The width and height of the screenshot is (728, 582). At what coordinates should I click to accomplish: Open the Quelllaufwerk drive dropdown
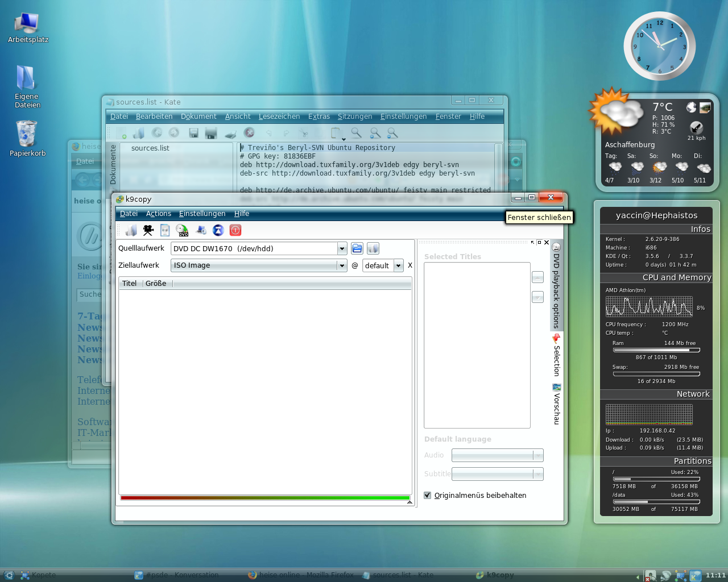pos(342,248)
